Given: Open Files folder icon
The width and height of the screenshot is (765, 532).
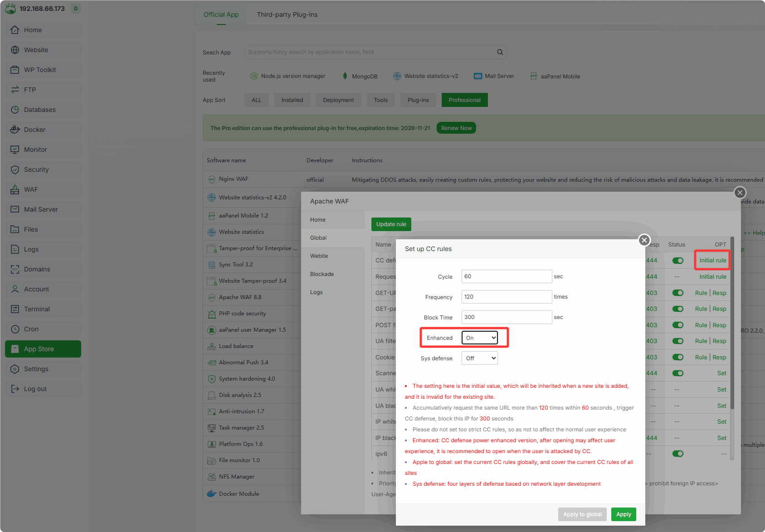Looking at the screenshot, I should (x=15, y=229).
